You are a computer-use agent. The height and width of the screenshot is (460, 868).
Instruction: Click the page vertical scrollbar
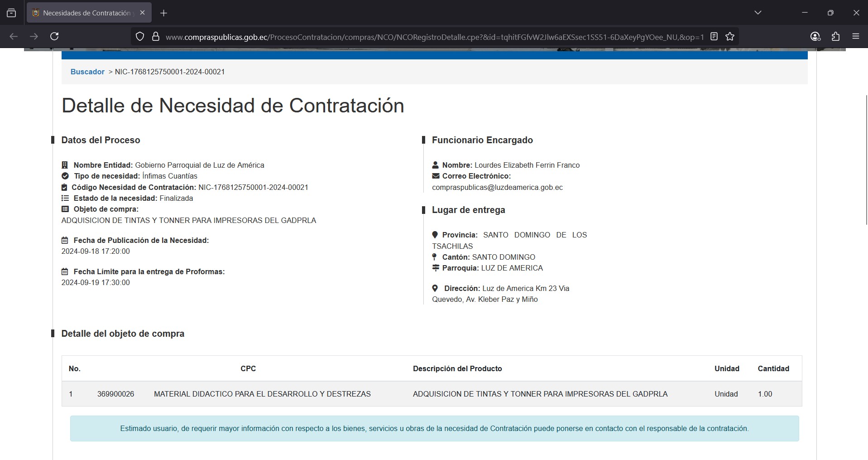(866, 160)
